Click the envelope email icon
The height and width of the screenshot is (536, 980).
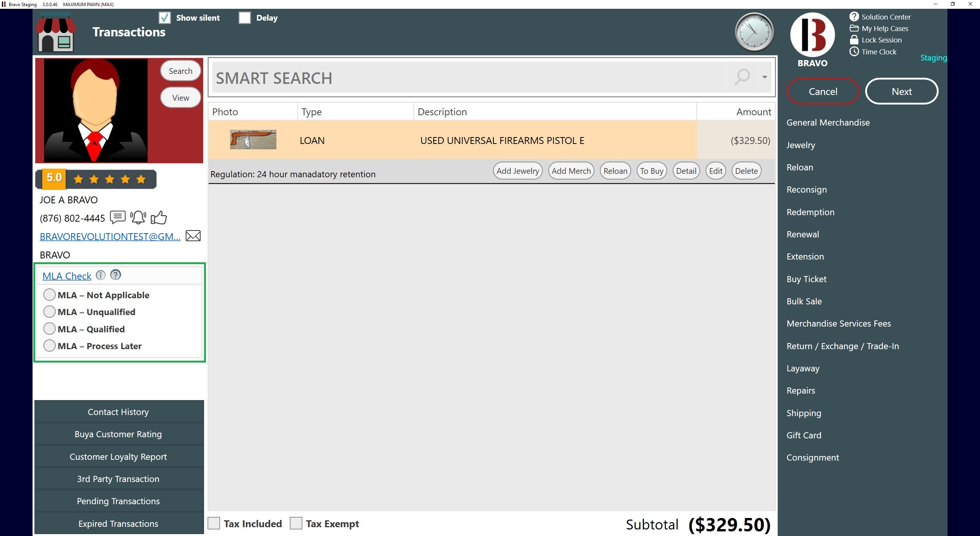coord(193,236)
